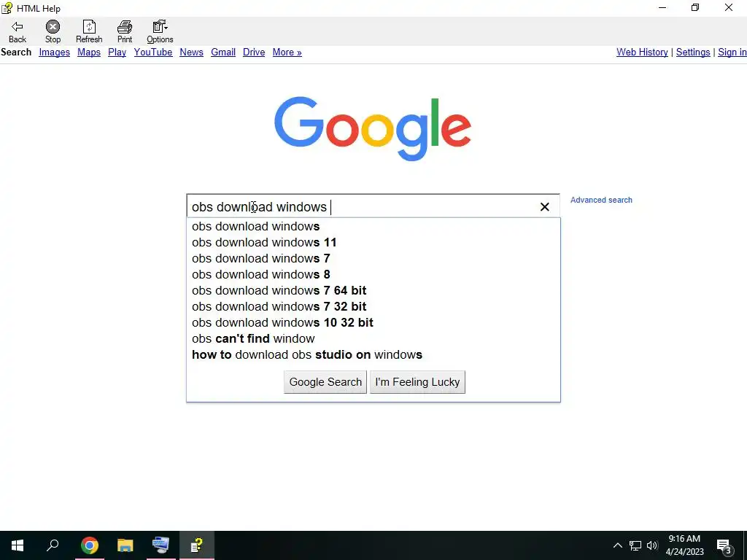Image resolution: width=747 pixels, height=560 pixels.
Task: Click the Stop toolbar icon
Action: [53, 31]
